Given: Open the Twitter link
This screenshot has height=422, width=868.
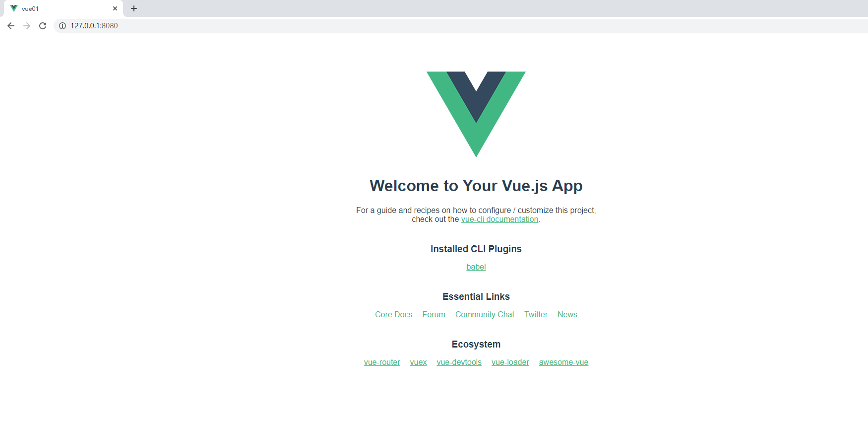Looking at the screenshot, I should (x=536, y=315).
